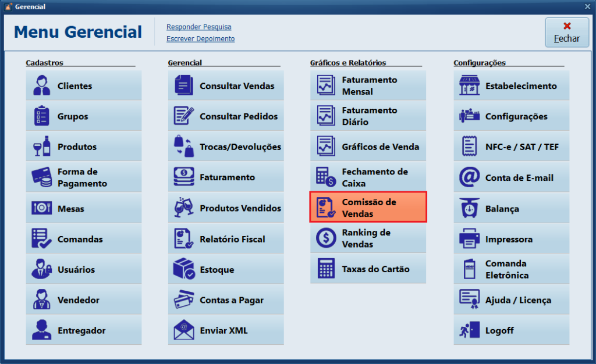The width and height of the screenshot is (596, 364).
Task: Open the Estoque box icon
Action: pyautogui.click(x=184, y=269)
